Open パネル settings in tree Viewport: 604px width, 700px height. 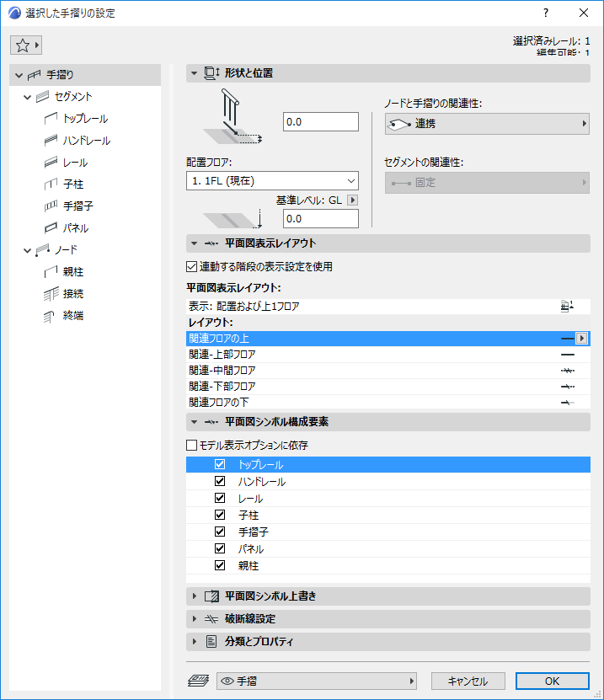76,227
